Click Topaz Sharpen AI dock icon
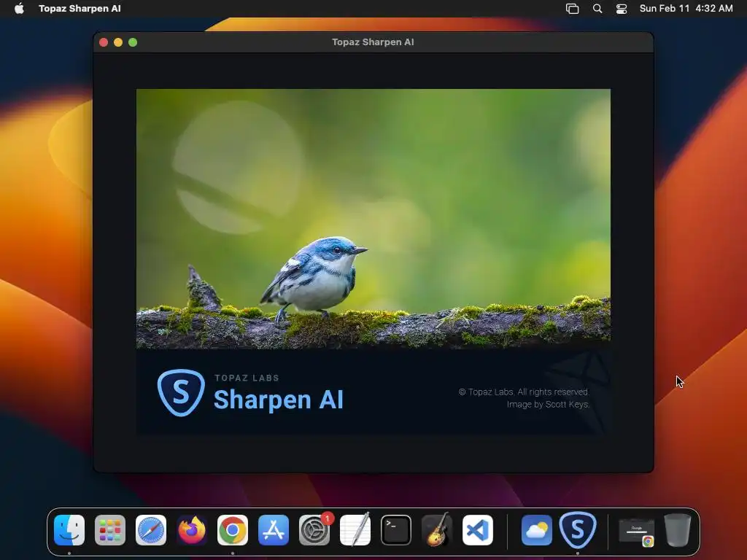747x560 pixels. (x=578, y=530)
